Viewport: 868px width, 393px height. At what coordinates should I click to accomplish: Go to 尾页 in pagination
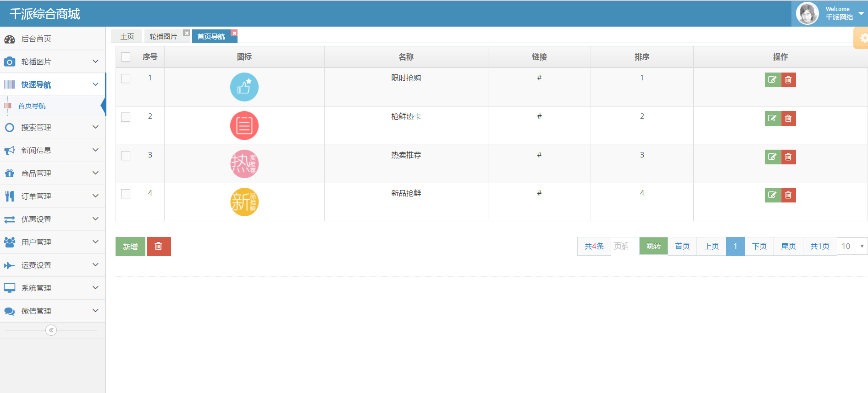click(788, 247)
